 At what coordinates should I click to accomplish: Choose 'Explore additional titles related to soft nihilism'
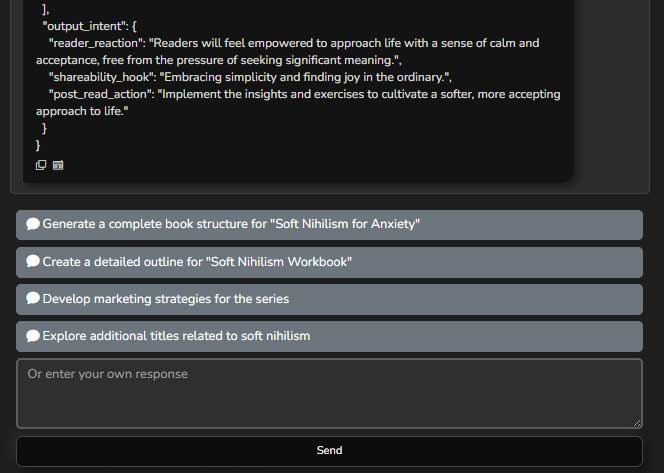176,336
